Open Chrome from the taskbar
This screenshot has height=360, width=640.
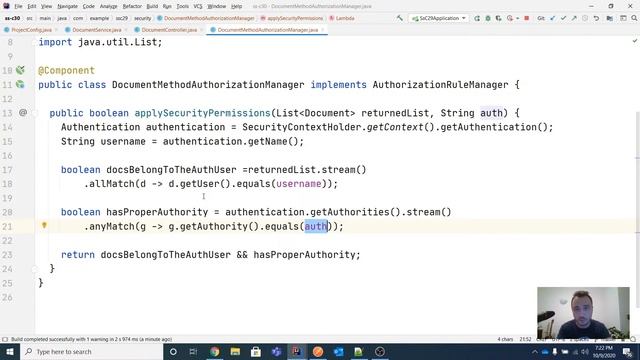215,351
